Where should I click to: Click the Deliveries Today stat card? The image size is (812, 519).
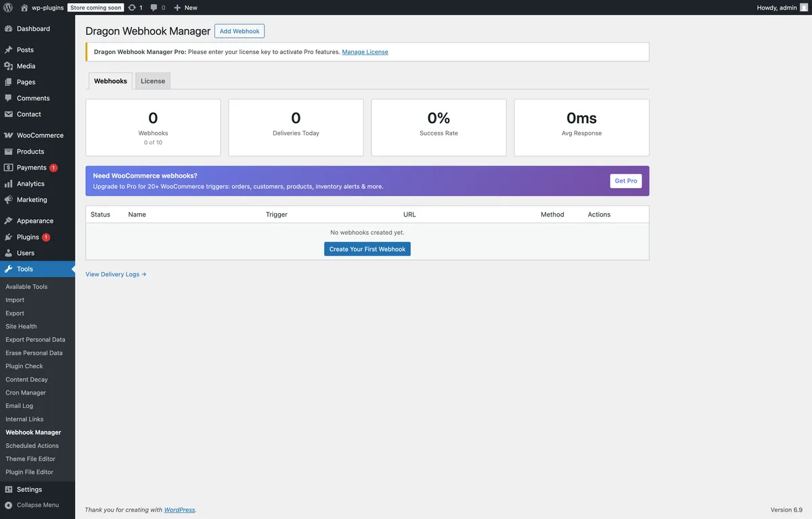[x=296, y=127]
